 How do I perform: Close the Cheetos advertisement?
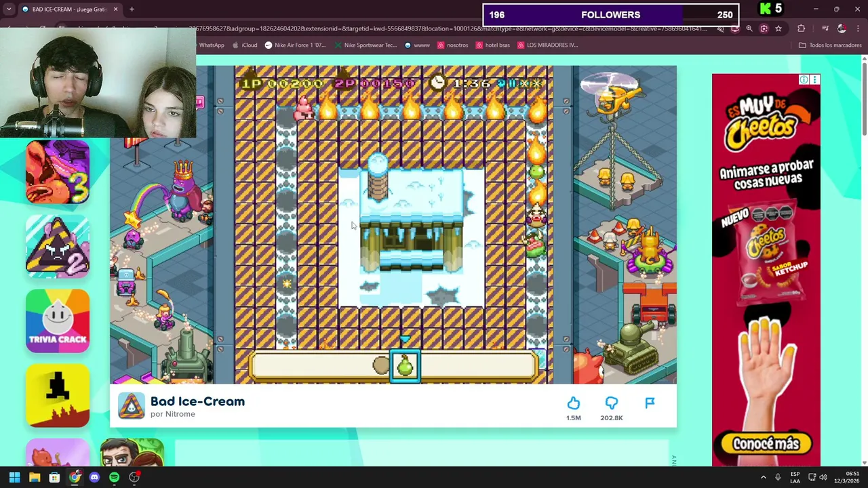pos(815,80)
